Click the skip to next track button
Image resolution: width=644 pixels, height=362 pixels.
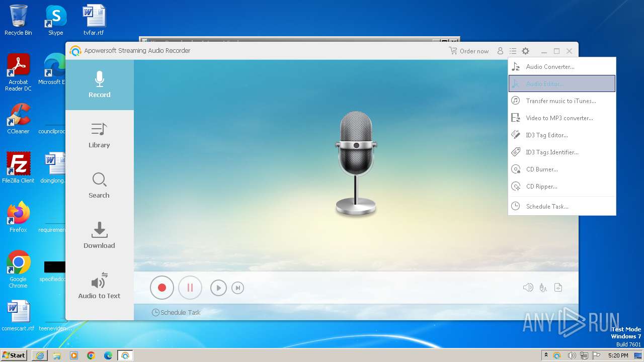pyautogui.click(x=237, y=288)
